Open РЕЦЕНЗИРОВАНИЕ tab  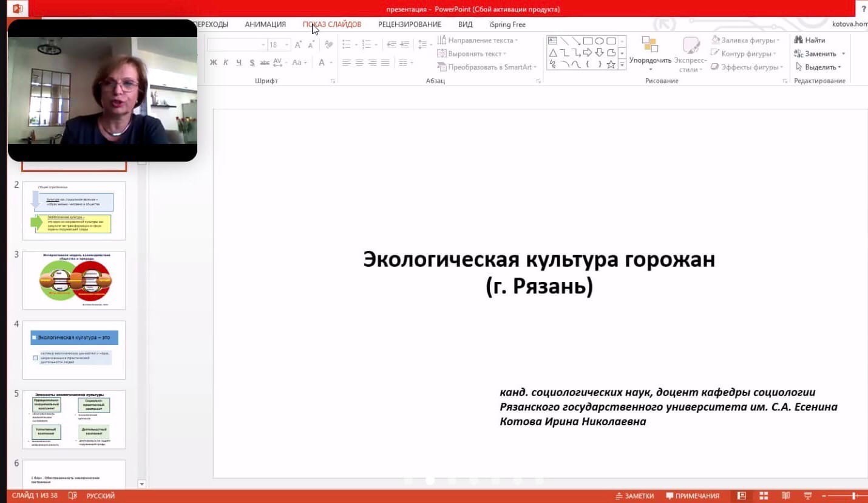(410, 24)
